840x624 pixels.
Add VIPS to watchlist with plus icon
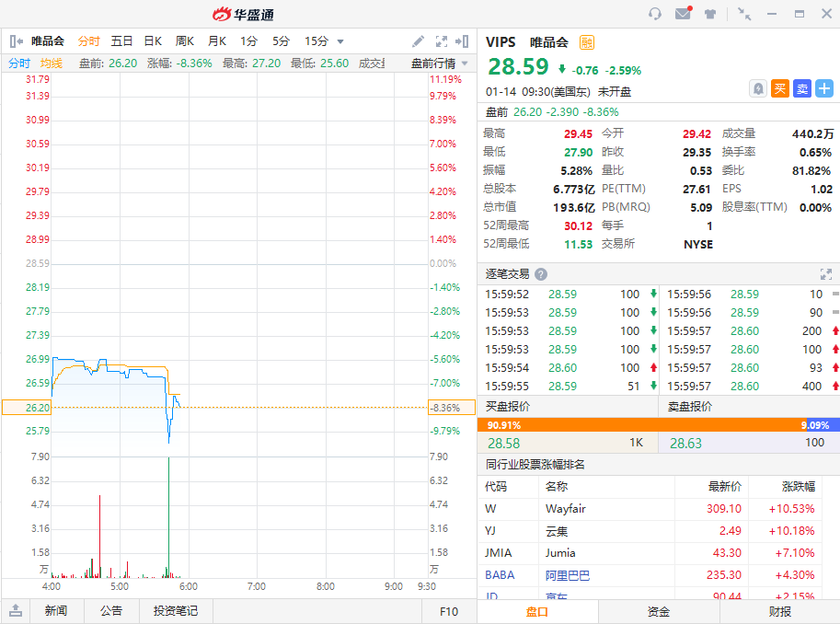[x=824, y=88]
